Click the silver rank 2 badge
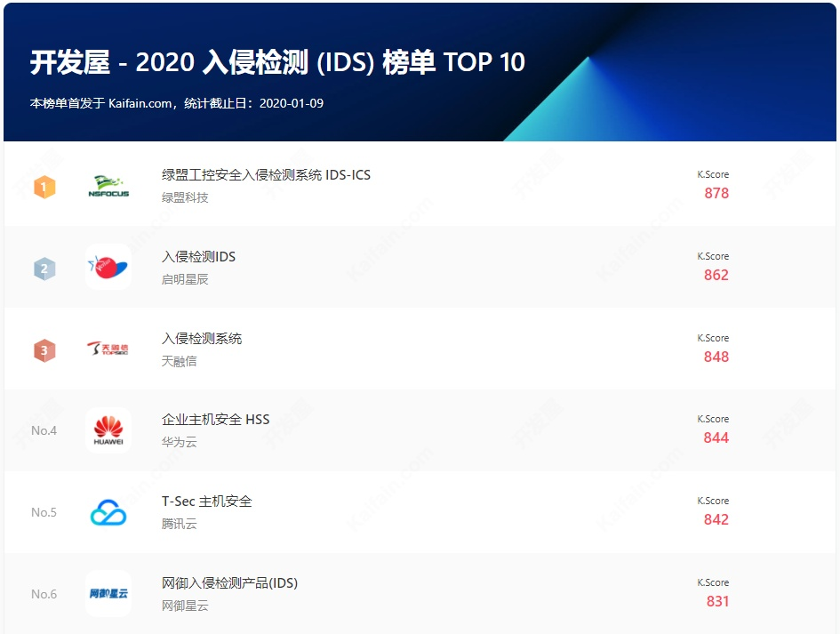 point(44,269)
